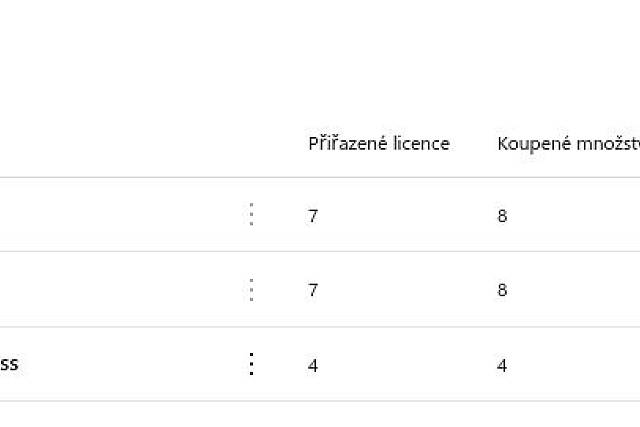Click purchased quantity value 8 in second row

pyautogui.click(x=502, y=290)
